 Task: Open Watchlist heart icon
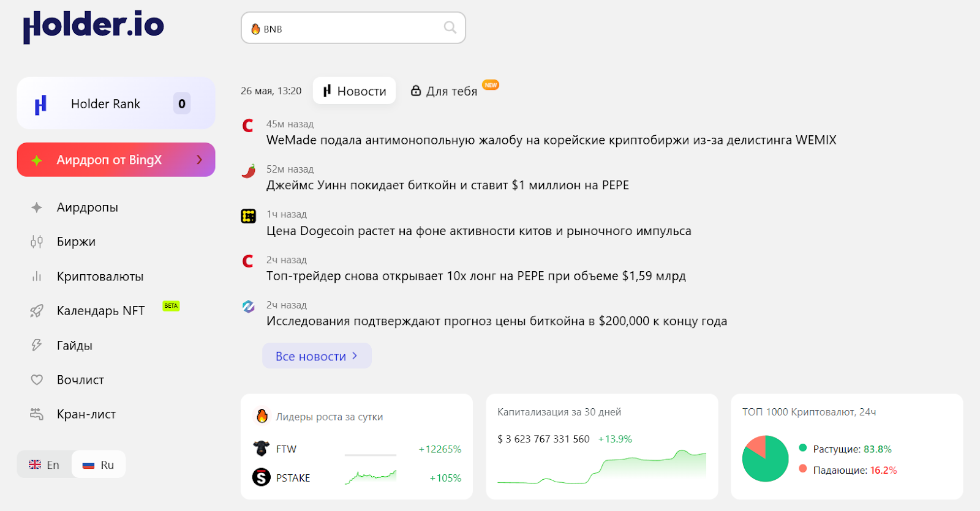tap(37, 380)
